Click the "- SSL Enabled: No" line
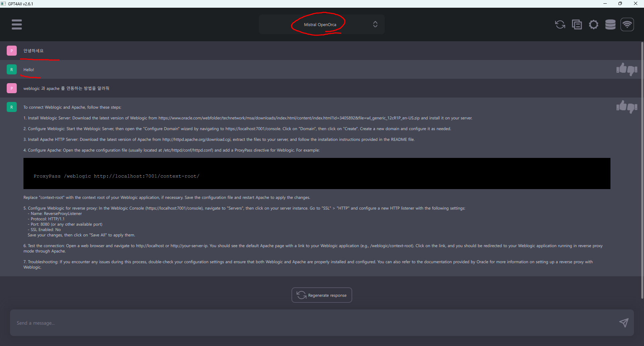 coord(44,230)
